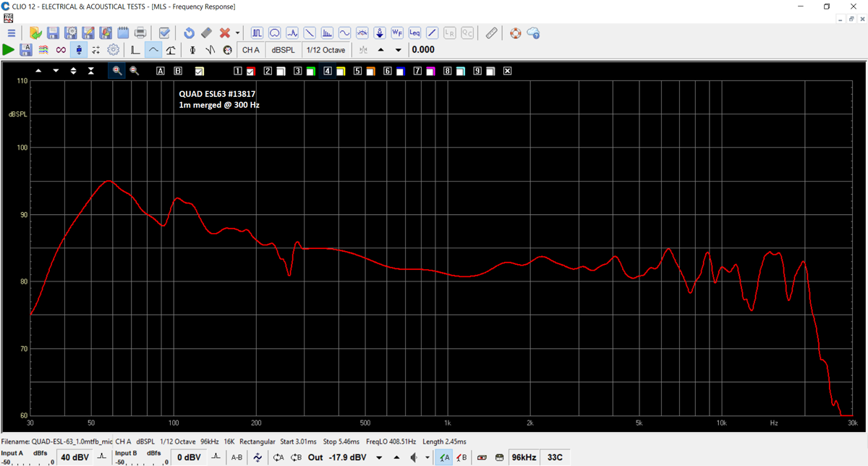
Task: Click the phase Φ icon
Action: pyautogui.click(x=192, y=50)
